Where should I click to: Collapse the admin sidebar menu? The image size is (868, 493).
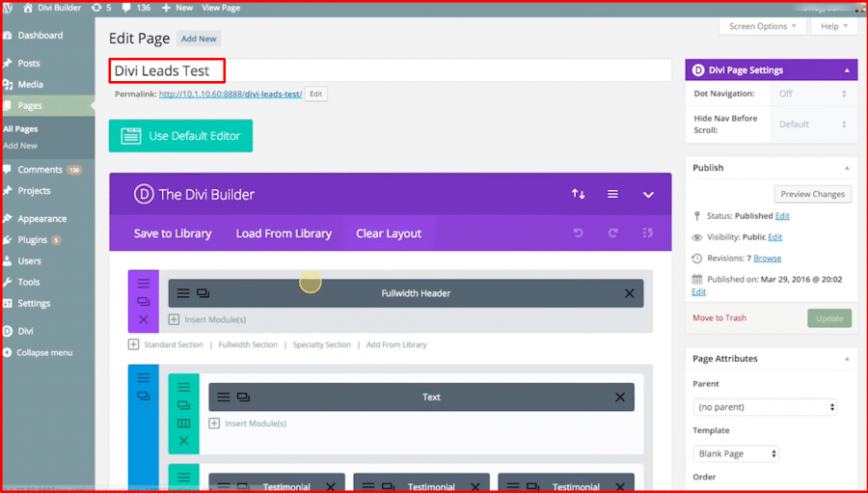44,352
